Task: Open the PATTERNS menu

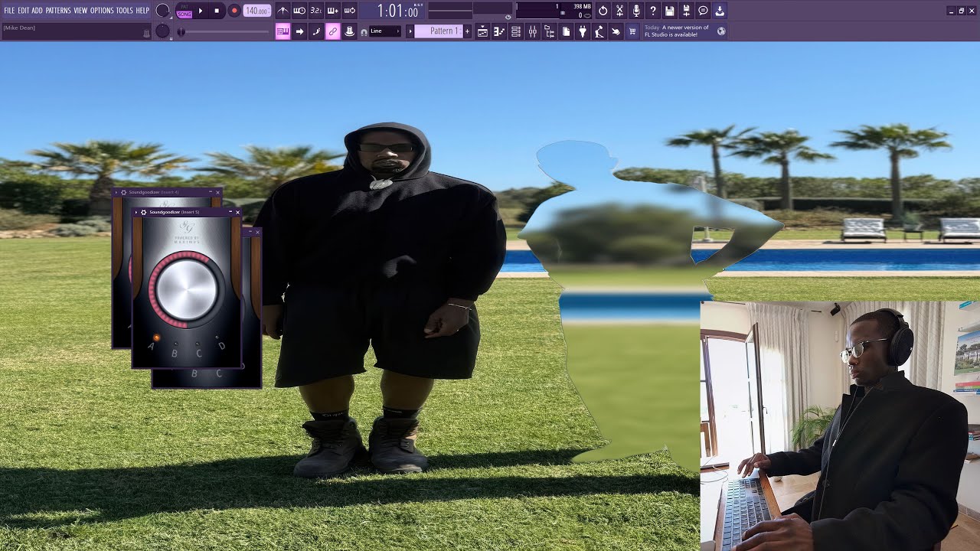Action: (x=58, y=11)
